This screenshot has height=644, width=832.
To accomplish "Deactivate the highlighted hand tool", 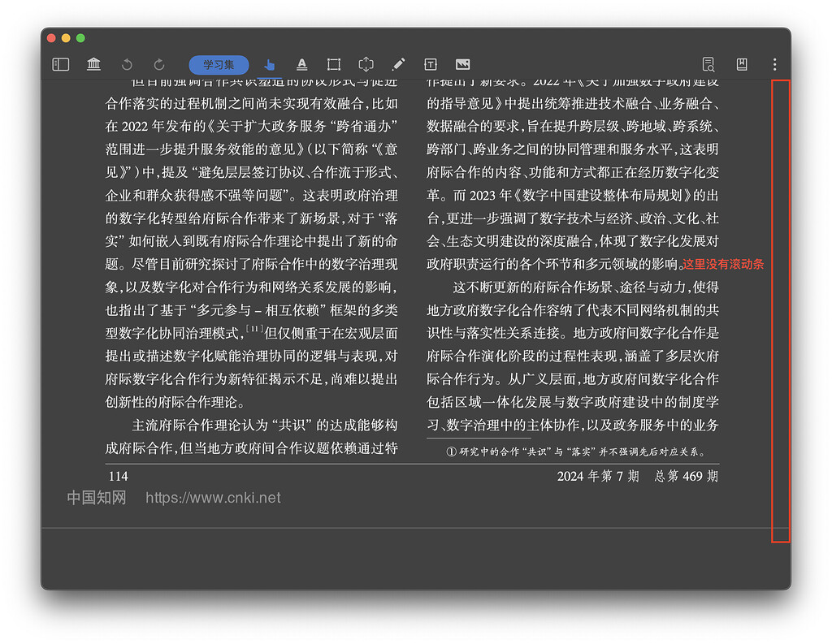I will (269, 64).
